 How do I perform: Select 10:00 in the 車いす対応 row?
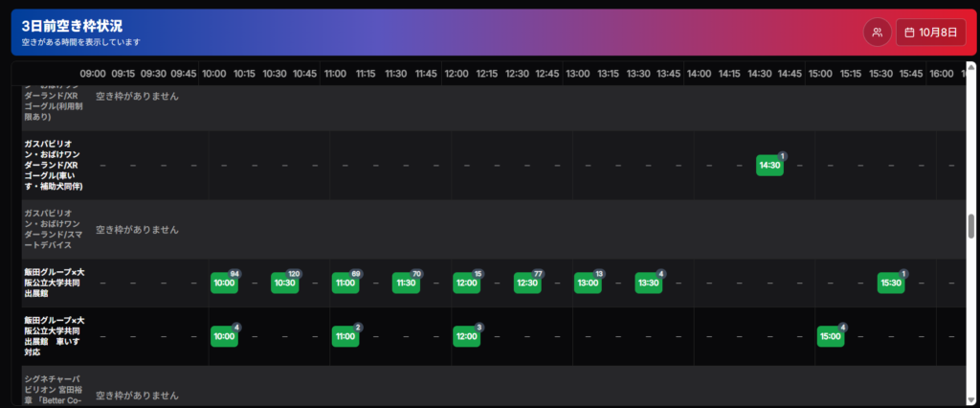point(224,336)
